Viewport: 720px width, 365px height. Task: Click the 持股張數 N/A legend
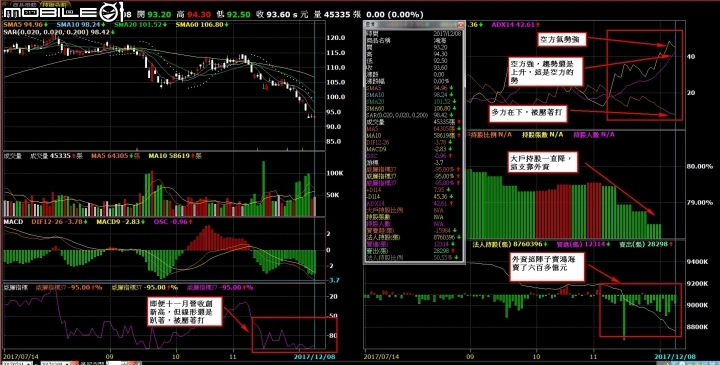point(542,135)
